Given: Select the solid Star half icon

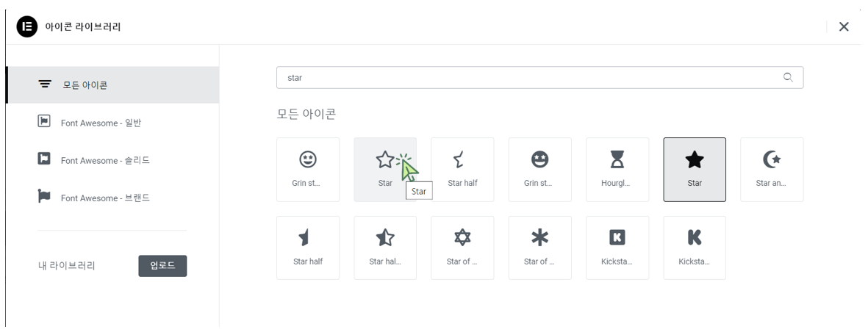Looking at the screenshot, I should coord(307,248).
